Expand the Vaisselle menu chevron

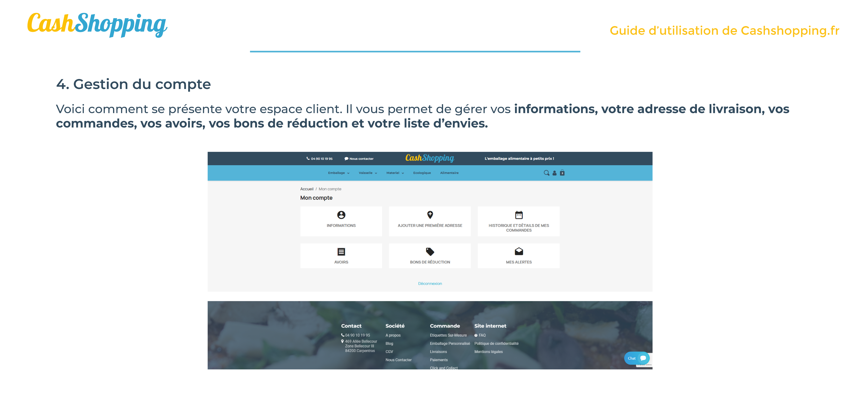(x=376, y=173)
